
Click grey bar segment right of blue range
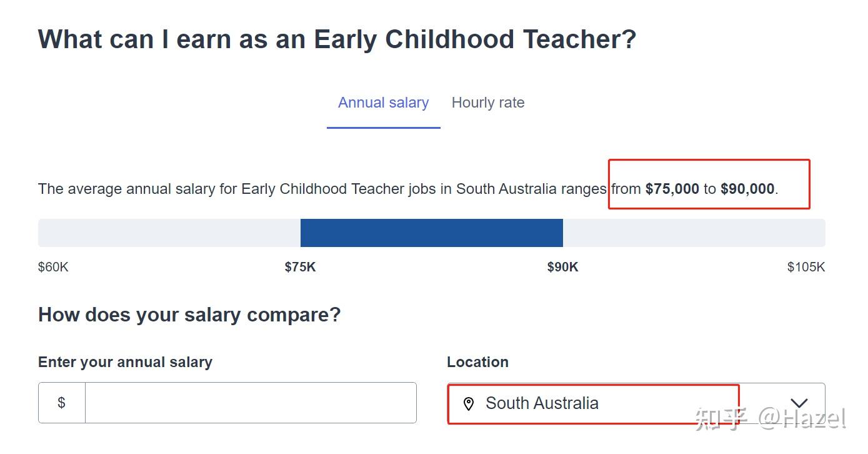(x=694, y=233)
